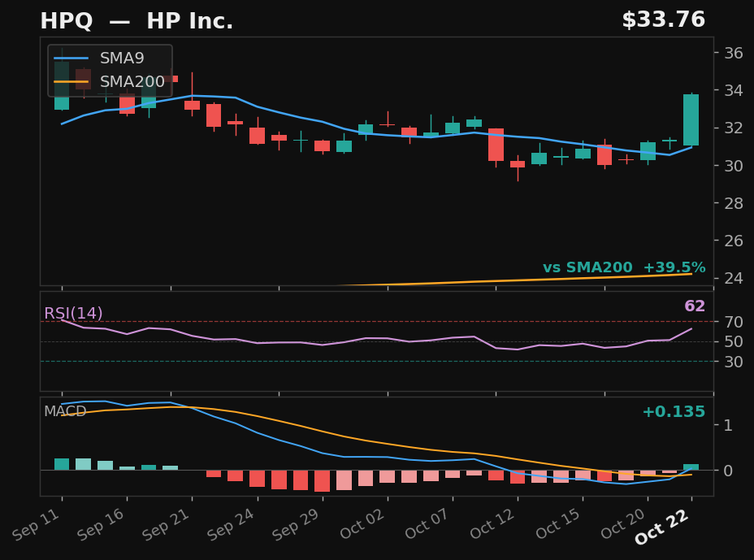
Task: Click the Oct 22 date label
Action: 662,527
